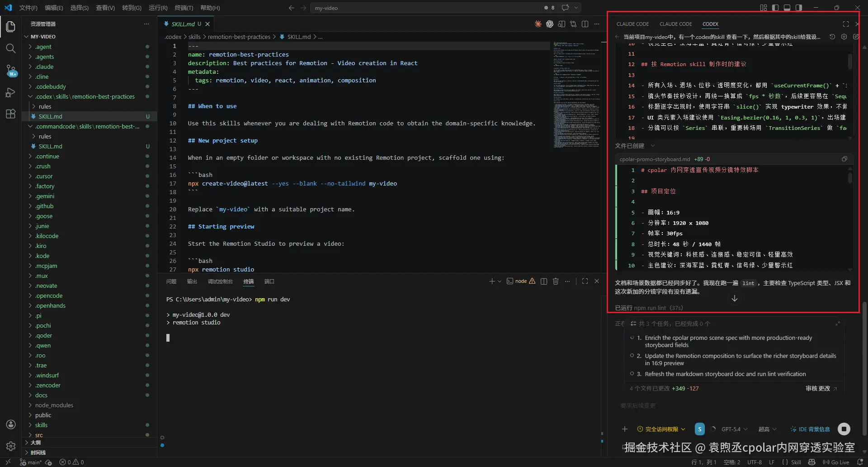
Task: Click 审核更改 review changes link
Action: tap(821, 388)
